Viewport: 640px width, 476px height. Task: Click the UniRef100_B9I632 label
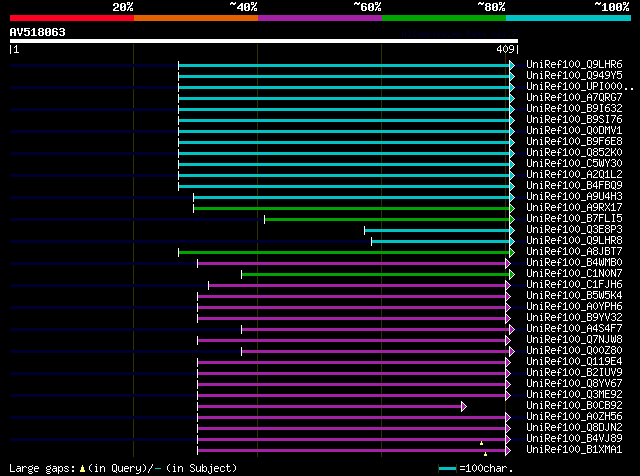pos(574,109)
